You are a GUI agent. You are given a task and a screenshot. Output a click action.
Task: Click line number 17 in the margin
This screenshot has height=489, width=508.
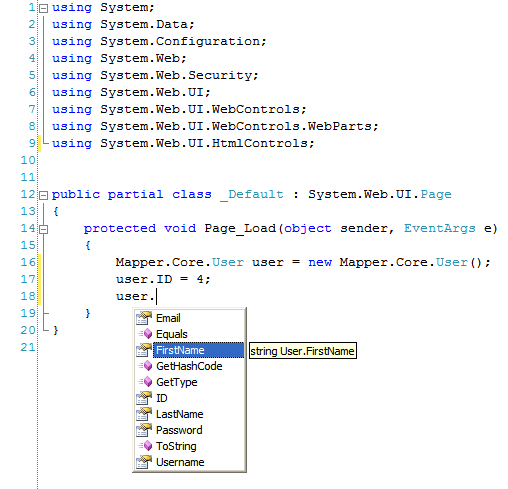(x=28, y=279)
